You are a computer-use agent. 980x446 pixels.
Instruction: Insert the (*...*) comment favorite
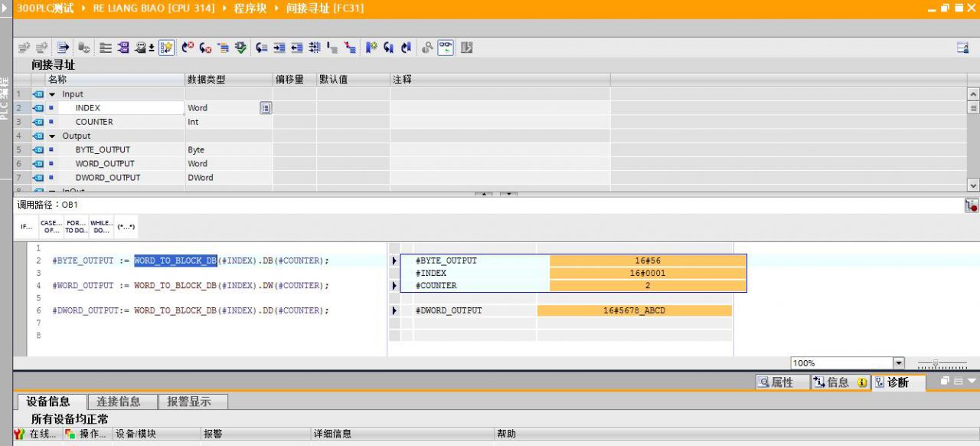tap(126, 227)
